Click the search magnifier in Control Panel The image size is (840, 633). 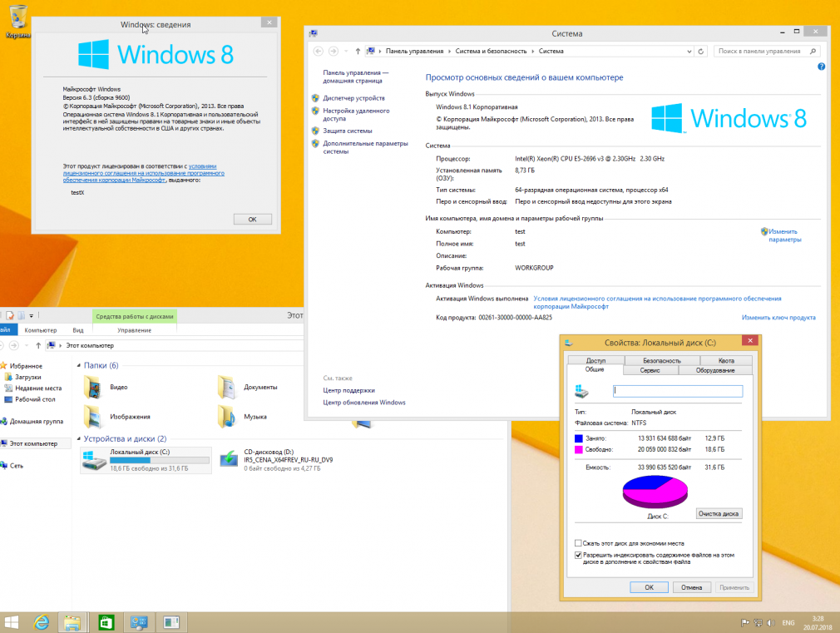(813, 52)
